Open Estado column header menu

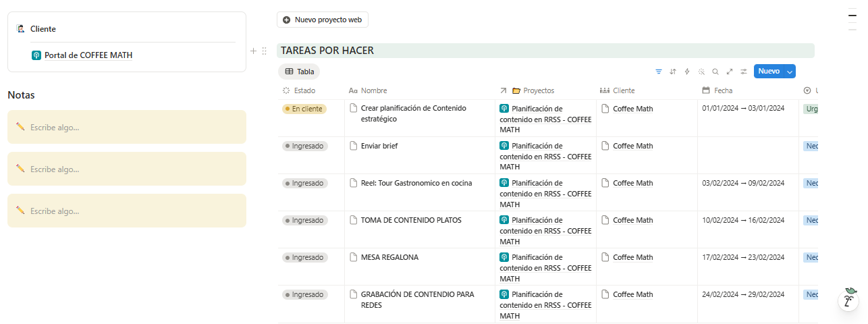[298, 90]
